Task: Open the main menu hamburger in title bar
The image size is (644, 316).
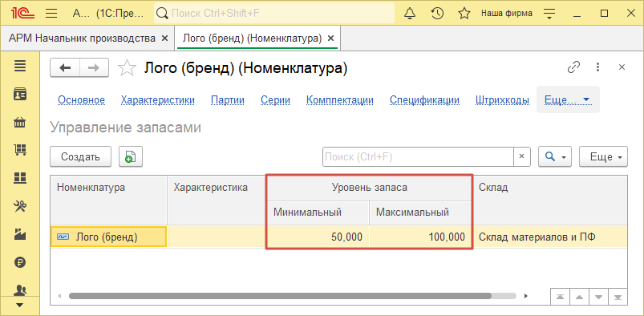Action: pyautogui.click(x=51, y=14)
